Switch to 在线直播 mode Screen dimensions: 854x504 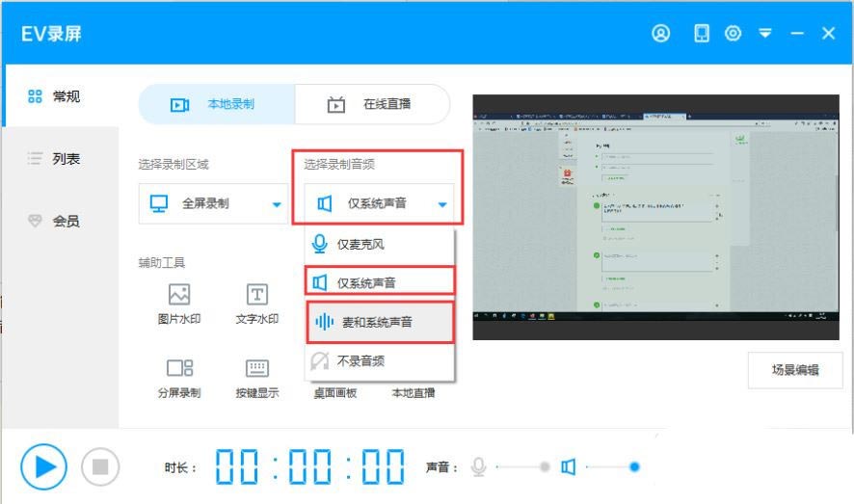click(372, 104)
